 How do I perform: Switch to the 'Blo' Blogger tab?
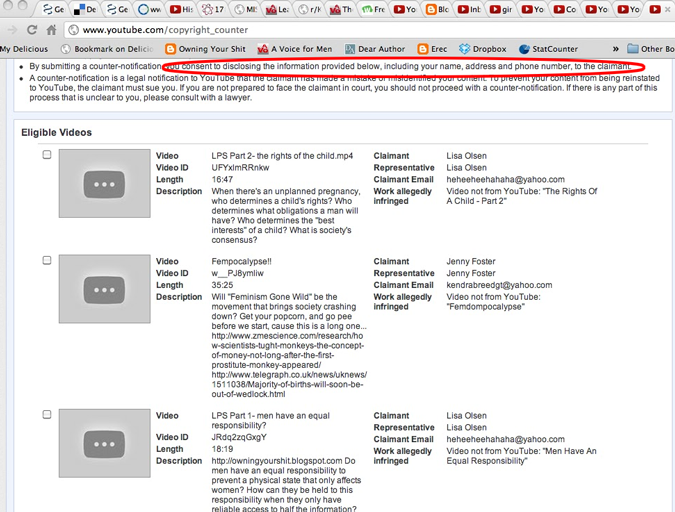click(437, 9)
